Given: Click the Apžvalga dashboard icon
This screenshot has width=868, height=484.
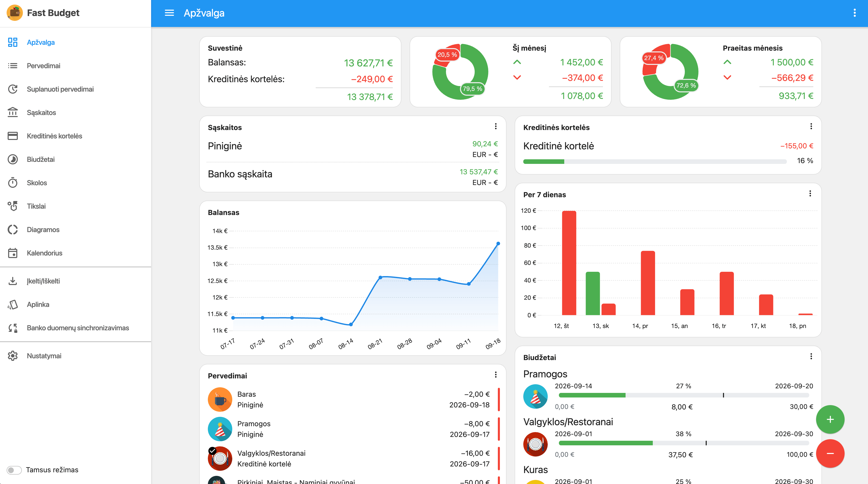Looking at the screenshot, I should [x=13, y=42].
